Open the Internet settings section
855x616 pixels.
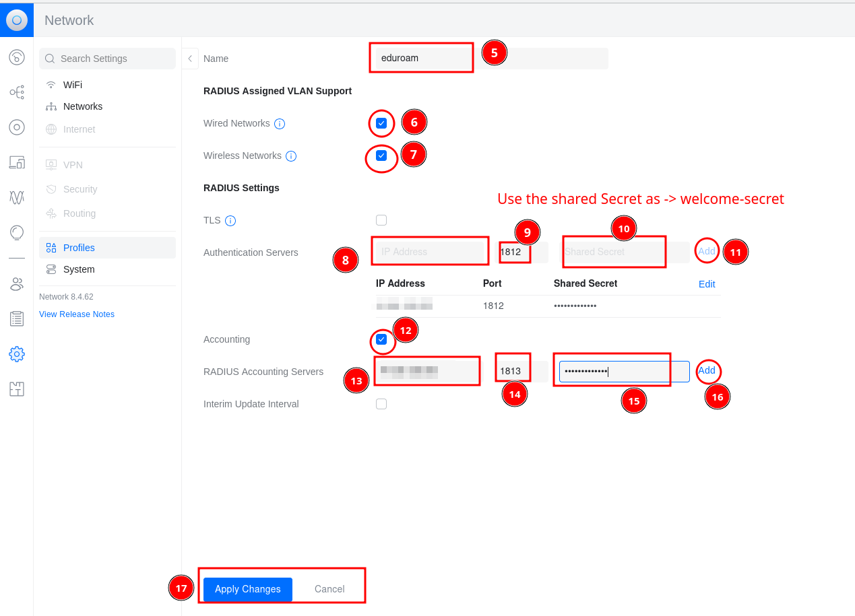tap(107, 129)
